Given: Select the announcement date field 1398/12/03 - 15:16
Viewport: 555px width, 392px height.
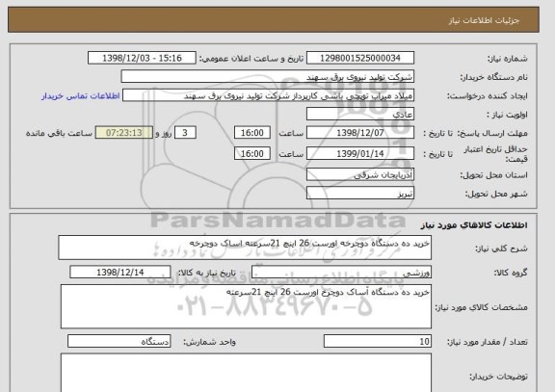Looking at the screenshot, I should (x=142, y=58).
